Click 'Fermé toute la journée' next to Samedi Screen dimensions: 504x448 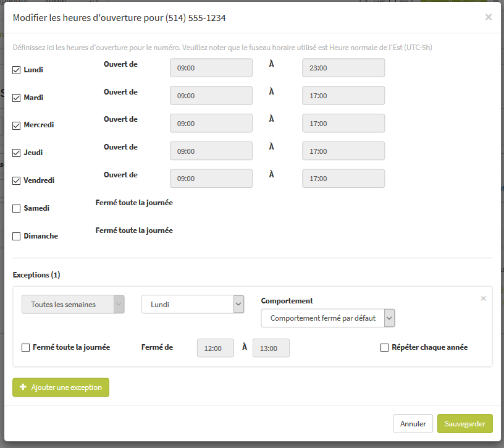(134, 203)
